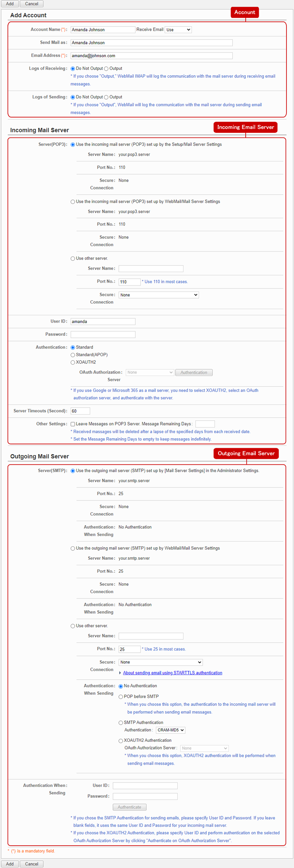This screenshot has width=294, height=868.
Task: Click the top Add button
Action: [x=10, y=4]
